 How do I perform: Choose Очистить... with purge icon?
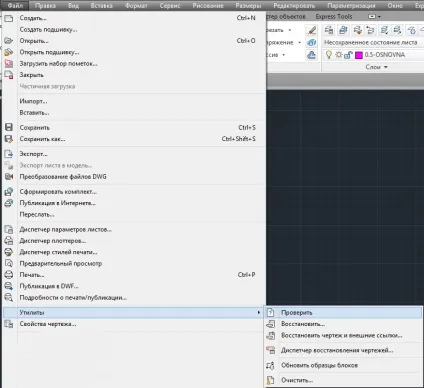(x=343, y=380)
